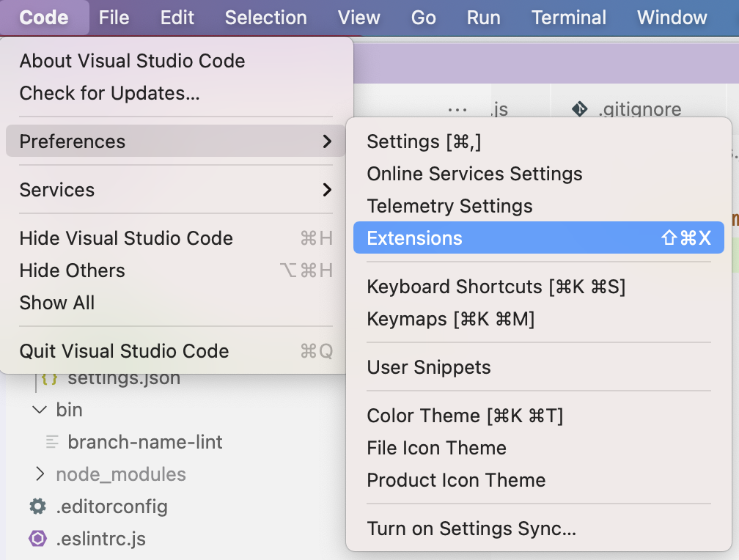Turn on Settings Sync
The image size is (739, 560).
pyautogui.click(x=539, y=528)
